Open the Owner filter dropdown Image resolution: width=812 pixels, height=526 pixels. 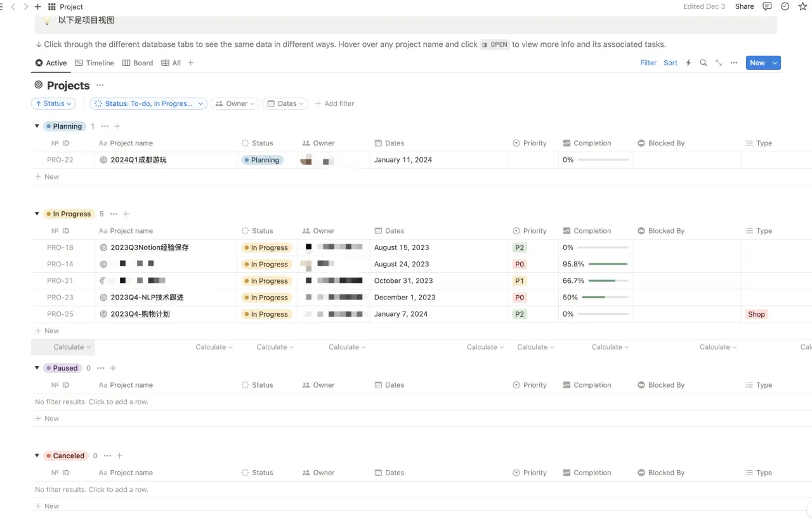click(x=235, y=103)
